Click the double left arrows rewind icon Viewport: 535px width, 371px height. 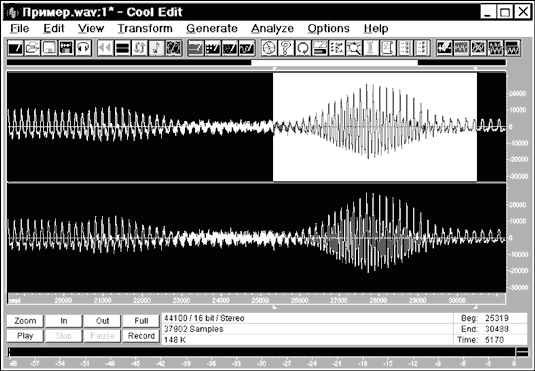[105, 48]
